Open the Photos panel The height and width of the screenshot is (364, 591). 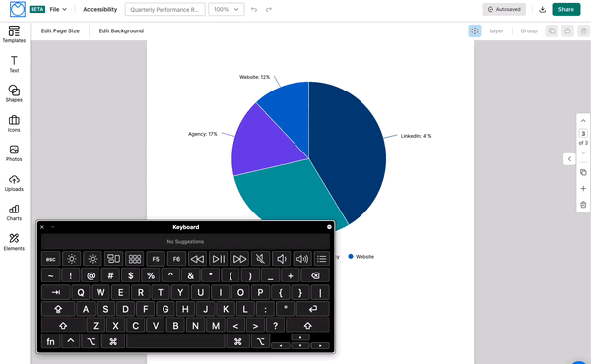click(x=14, y=153)
